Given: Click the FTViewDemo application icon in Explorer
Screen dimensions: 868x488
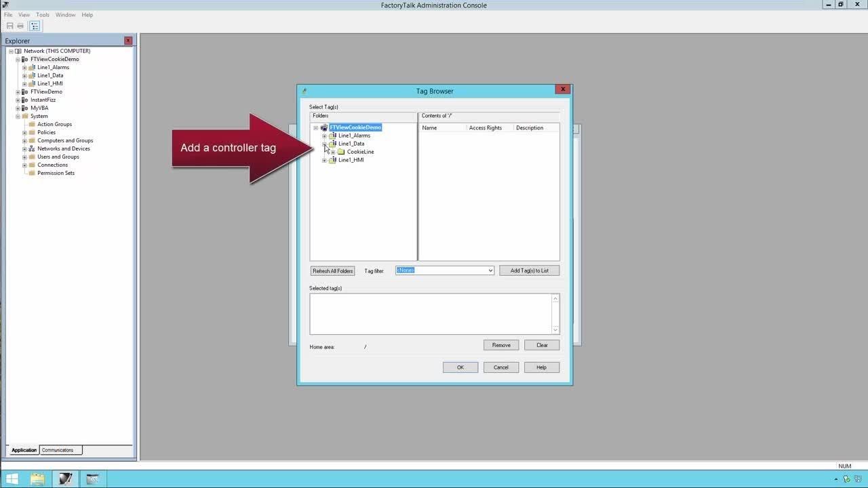Looking at the screenshot, I should [x=25, y=91].
